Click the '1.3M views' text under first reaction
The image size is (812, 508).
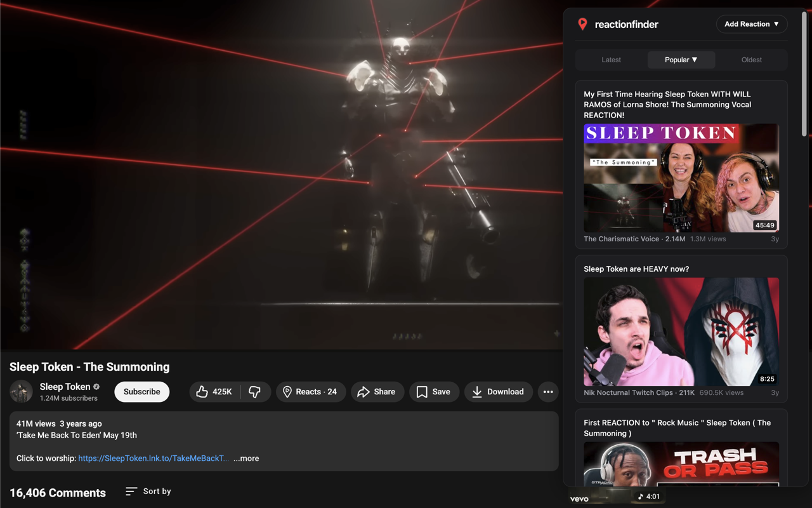pos(708,239)
